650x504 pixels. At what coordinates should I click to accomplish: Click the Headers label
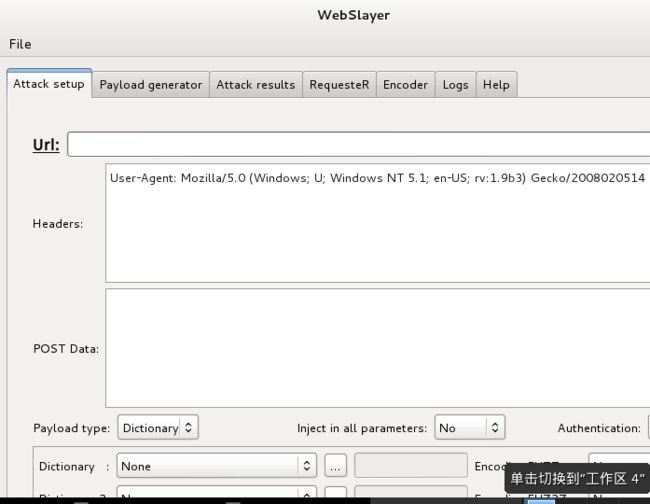[58, 223]
